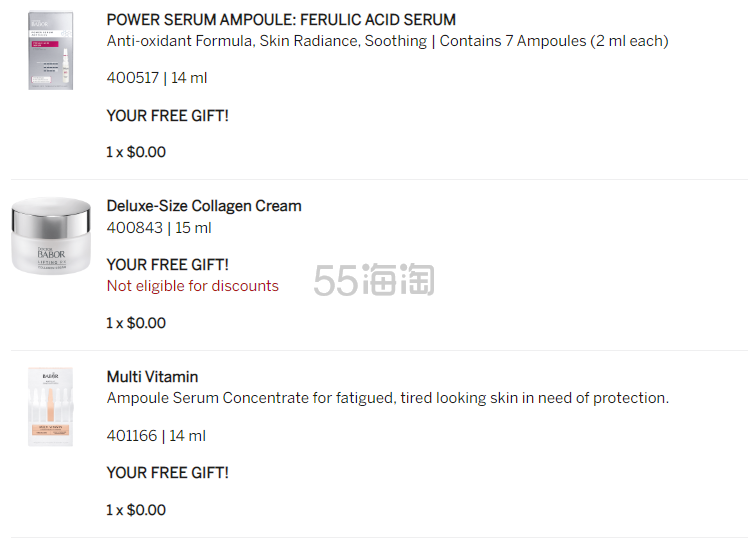Click the 55海淘 watermark logo

[x=374, y=280]
